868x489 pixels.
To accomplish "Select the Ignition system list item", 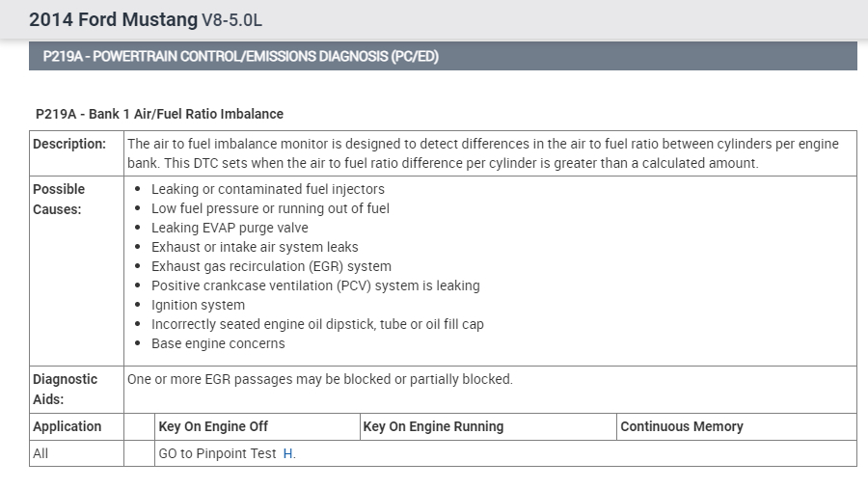I will 198,305.
